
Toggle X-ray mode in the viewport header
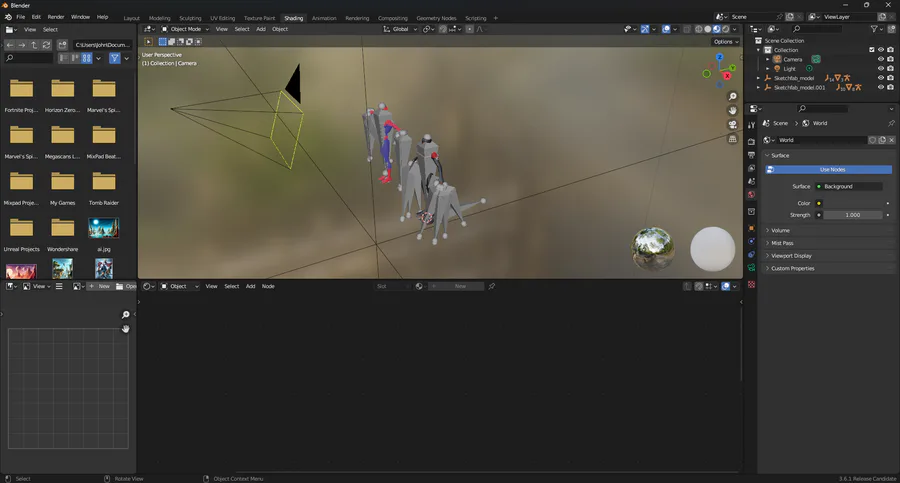coord(687,29)
